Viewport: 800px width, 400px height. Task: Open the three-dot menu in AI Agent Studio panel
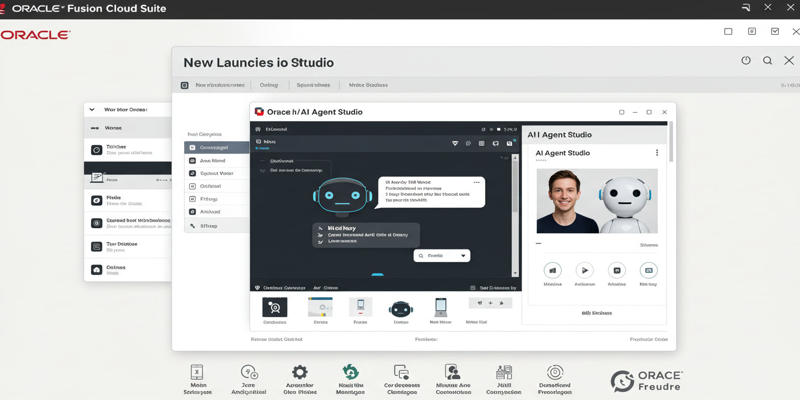[657, 153]
